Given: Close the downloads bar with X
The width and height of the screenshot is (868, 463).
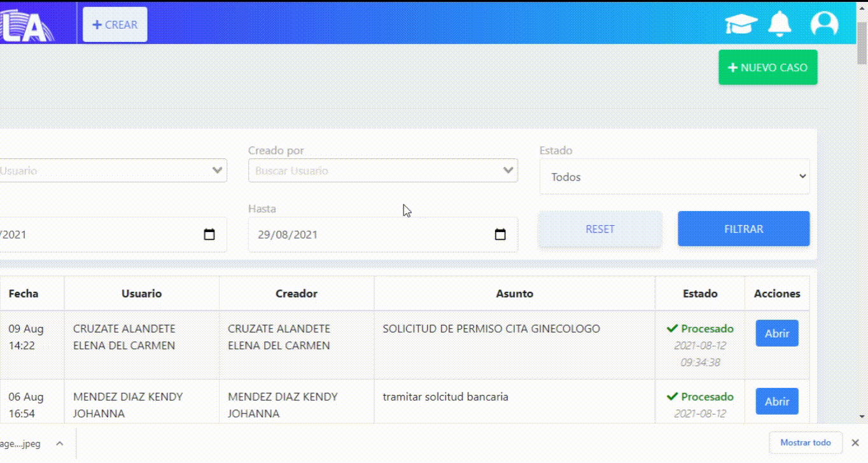Looking at the screenshot, I should (855, 443).
